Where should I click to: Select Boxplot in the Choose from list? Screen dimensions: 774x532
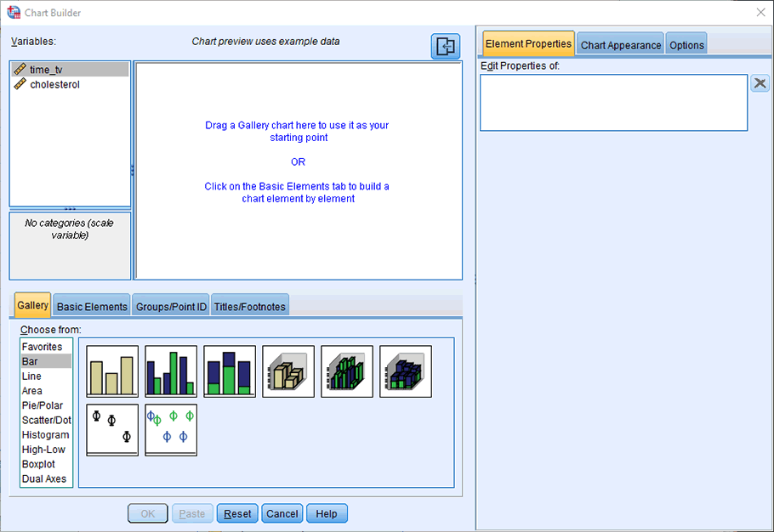pyautogui.click(x=40, y=464)
